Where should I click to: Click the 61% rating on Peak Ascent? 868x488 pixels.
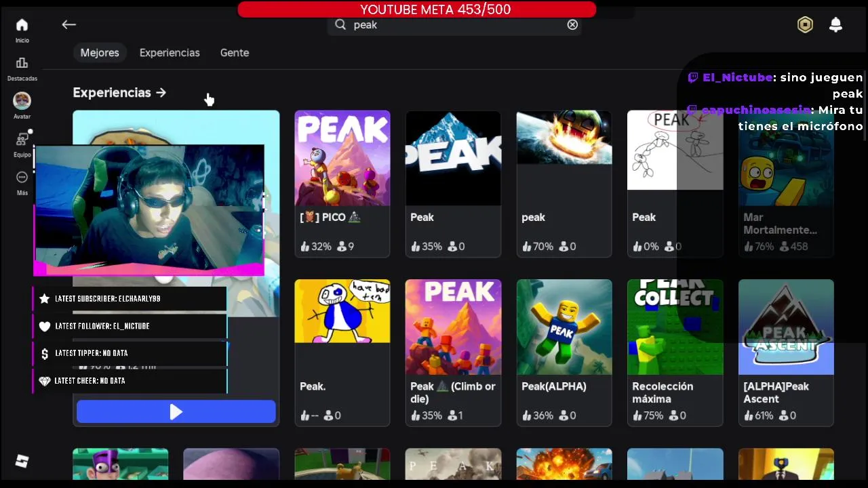tap(759, 415)
